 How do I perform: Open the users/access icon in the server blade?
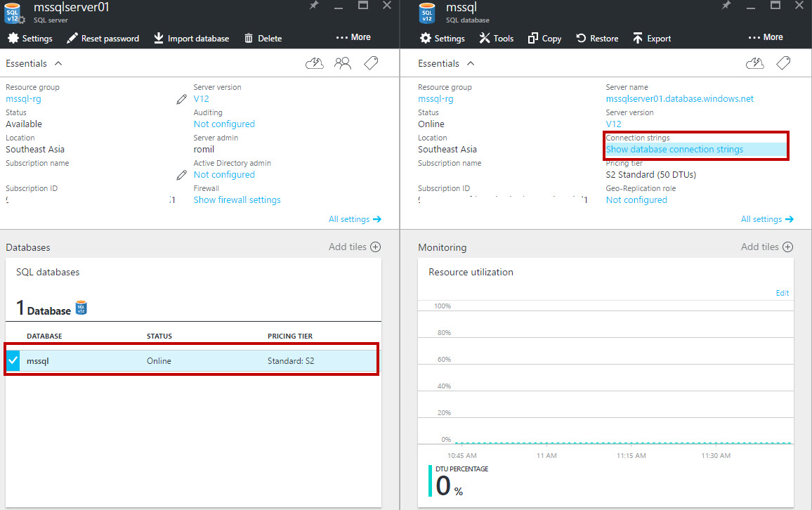click(x=342, y=63)
